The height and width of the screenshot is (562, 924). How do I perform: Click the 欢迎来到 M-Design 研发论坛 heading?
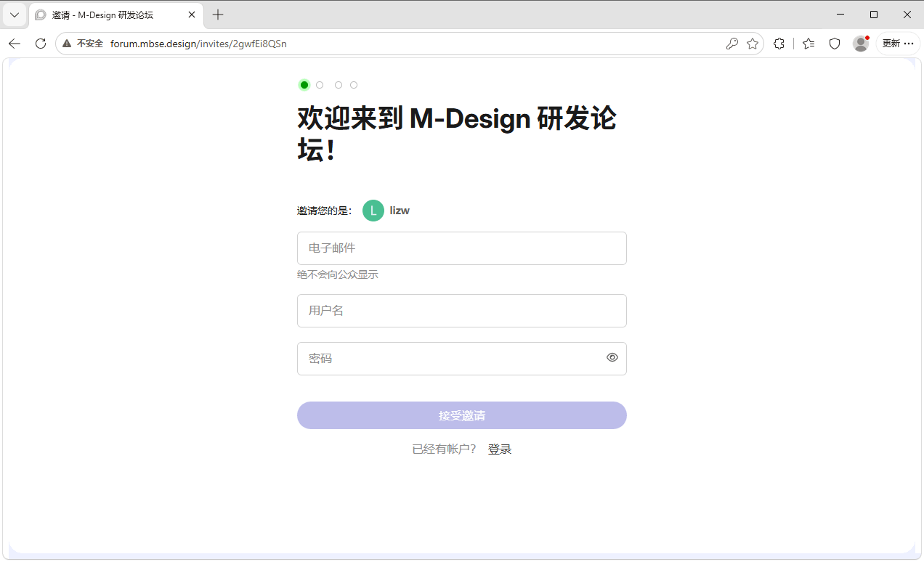(x=457, y=134)
